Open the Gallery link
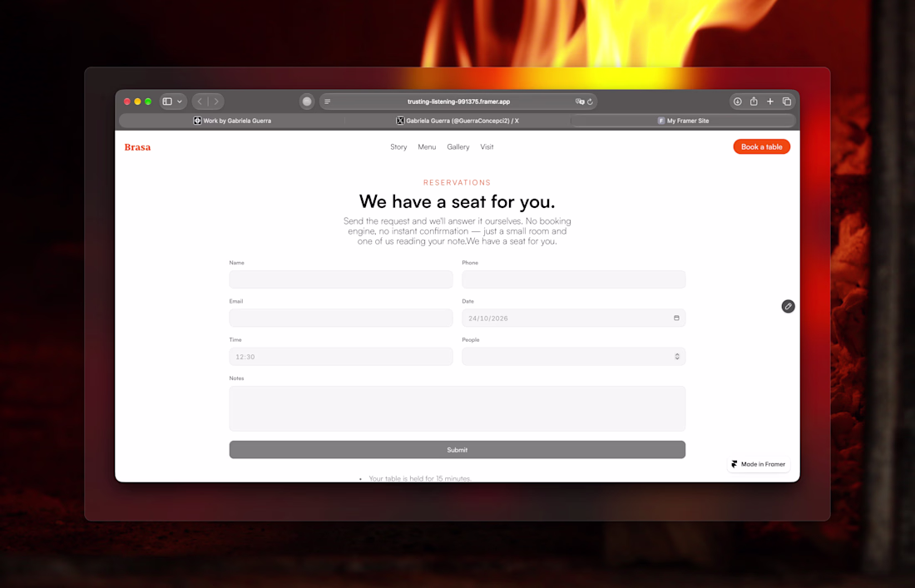 pos(458,147)
